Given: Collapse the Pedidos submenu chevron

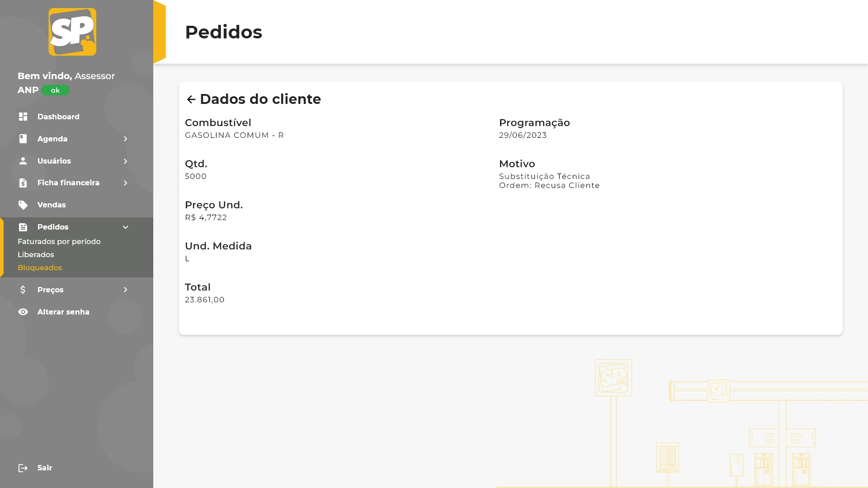Looking at the screenshot, I should 126,227.
